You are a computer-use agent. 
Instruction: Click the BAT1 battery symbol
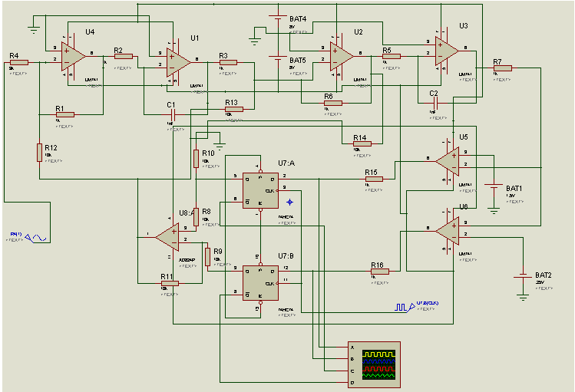click(491, 188)
